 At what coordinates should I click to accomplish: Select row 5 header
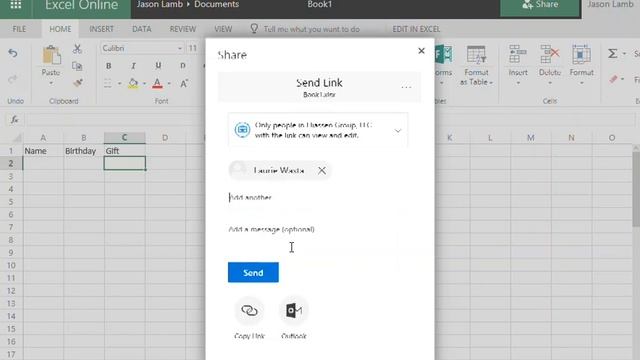click(x=11, y=202)
